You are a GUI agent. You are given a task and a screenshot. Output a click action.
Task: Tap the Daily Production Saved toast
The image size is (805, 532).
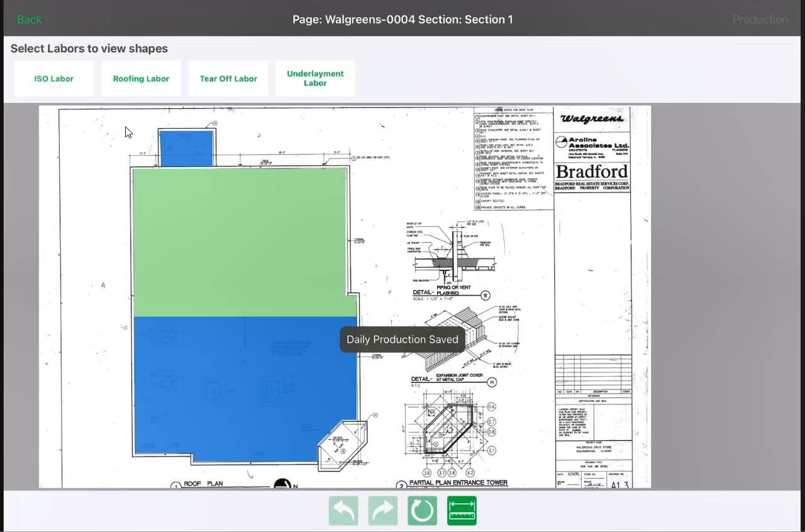[402, 340]
